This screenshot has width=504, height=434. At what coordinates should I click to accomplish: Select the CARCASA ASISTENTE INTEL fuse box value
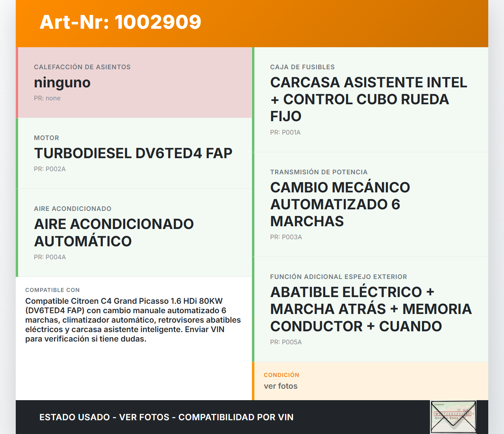click(x=369, y=99)
